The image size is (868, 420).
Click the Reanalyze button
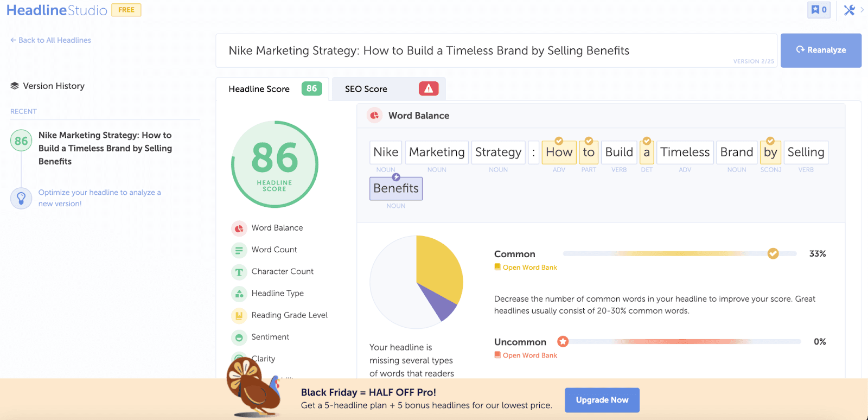(821, 50)
